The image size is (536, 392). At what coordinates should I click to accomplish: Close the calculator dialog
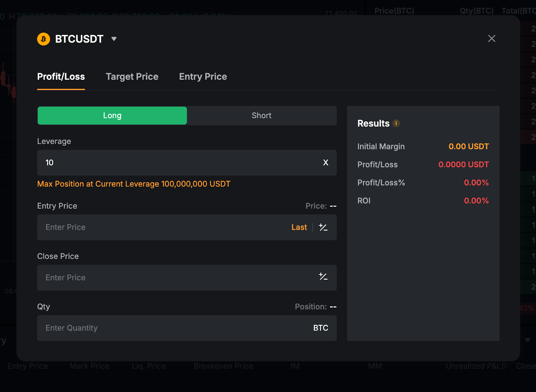click(x=491, y=39)
